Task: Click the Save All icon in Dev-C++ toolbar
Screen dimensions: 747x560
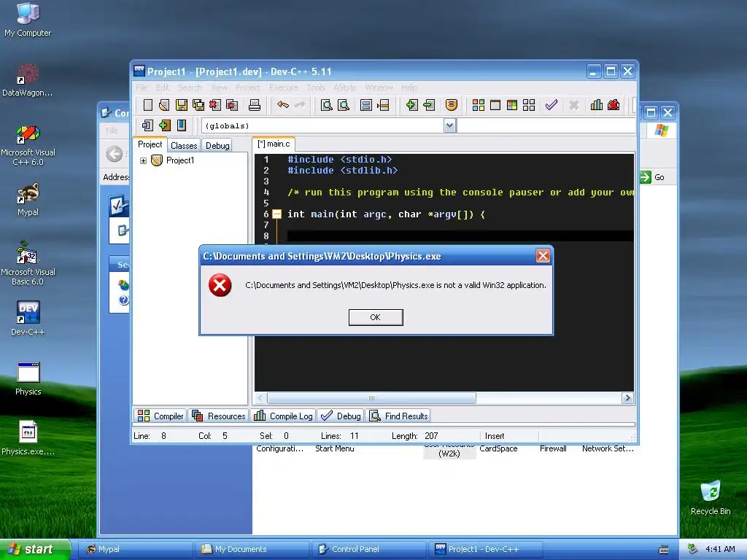Action: tap(198, 105)
